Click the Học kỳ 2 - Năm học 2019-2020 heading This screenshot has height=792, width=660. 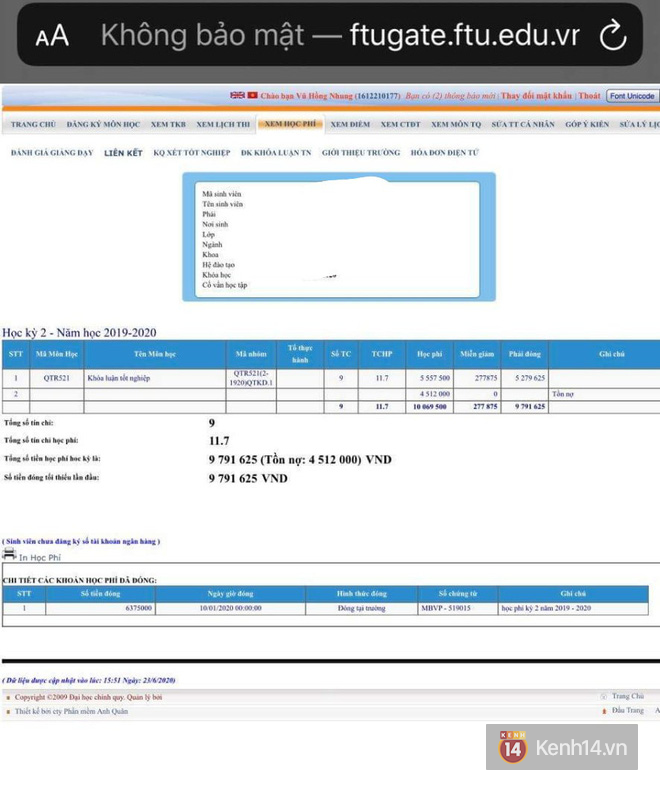[79, 332]
